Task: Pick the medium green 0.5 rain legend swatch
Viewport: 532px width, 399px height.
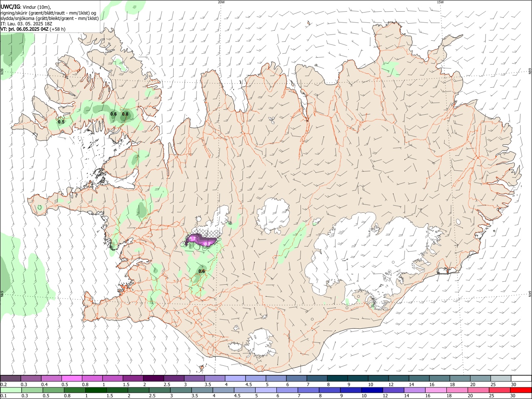Action: click(53, 390)
